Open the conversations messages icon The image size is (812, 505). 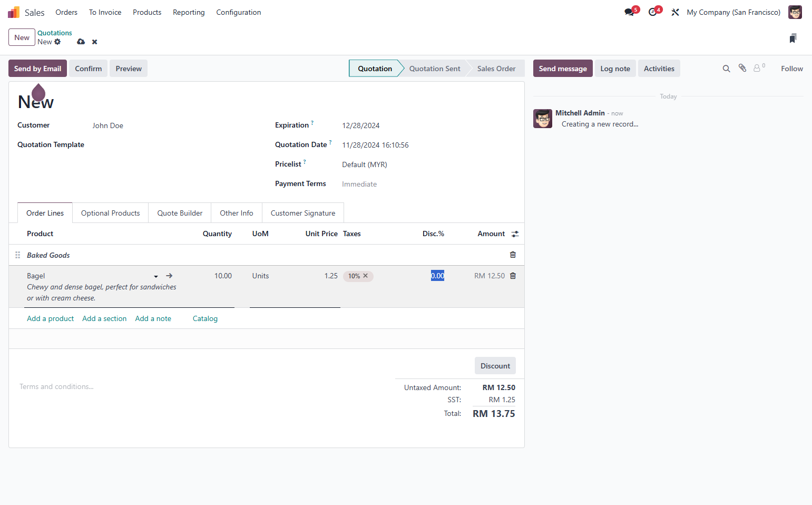click(629, 12)
